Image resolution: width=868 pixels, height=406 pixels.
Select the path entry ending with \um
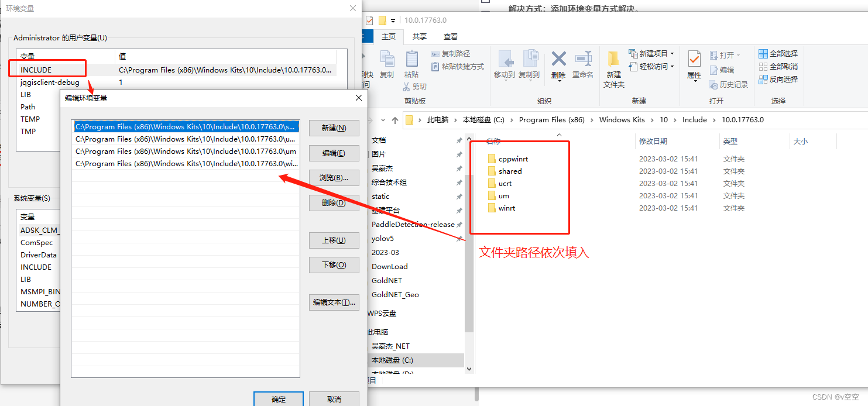click(186, 152)
